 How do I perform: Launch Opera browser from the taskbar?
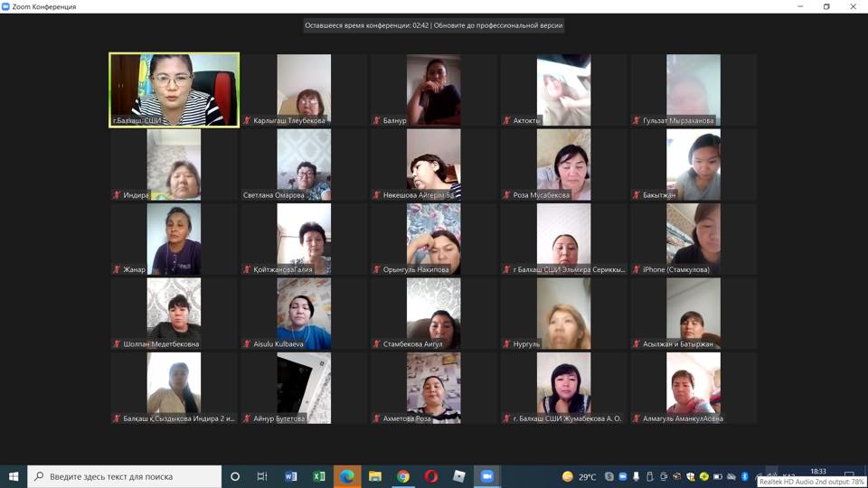point(430,476)
